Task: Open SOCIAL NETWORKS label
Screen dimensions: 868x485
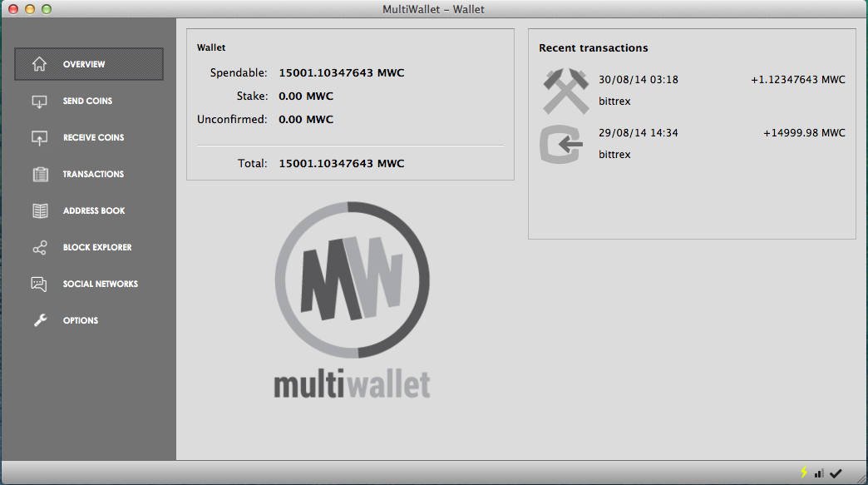Action: coord(101,284)
